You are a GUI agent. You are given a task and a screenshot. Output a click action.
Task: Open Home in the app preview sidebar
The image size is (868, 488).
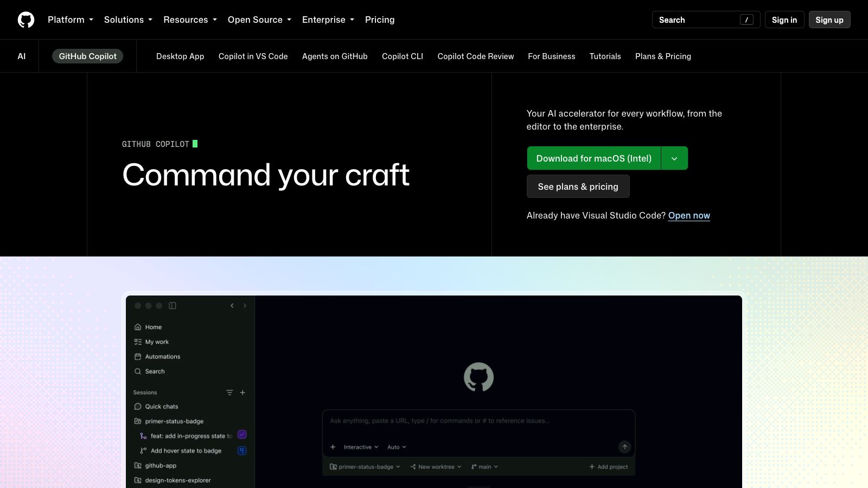pyautogui.click(x=148, y=327)
